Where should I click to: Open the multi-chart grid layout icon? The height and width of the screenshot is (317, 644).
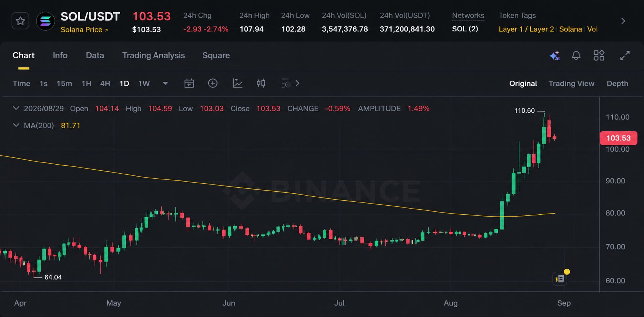pos(599,55)
